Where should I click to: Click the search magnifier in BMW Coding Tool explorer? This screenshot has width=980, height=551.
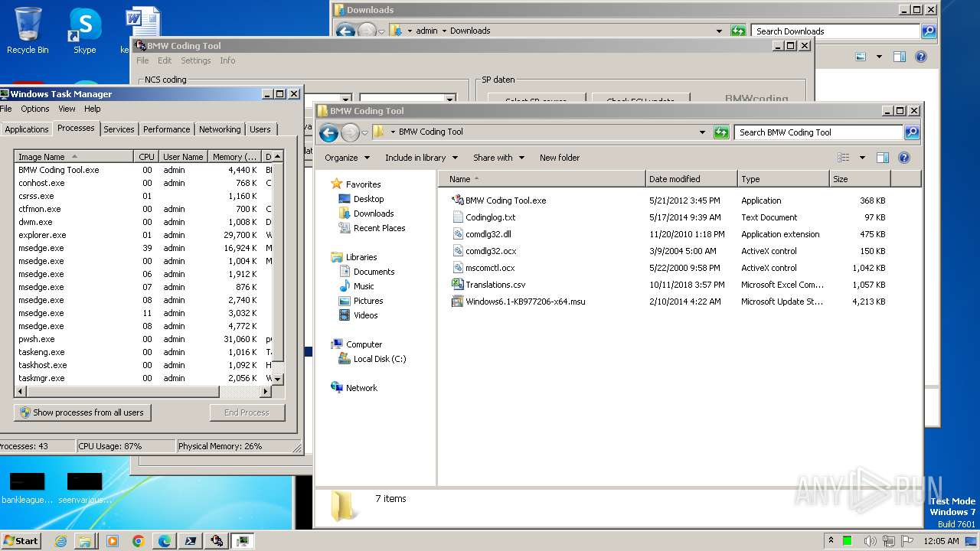tap(911, 132)
